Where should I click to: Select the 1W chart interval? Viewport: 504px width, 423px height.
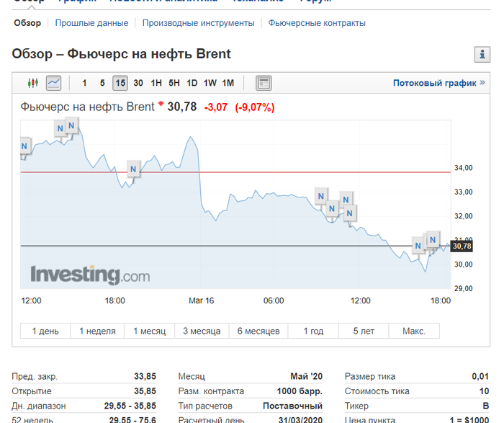(x=210, y=83)
